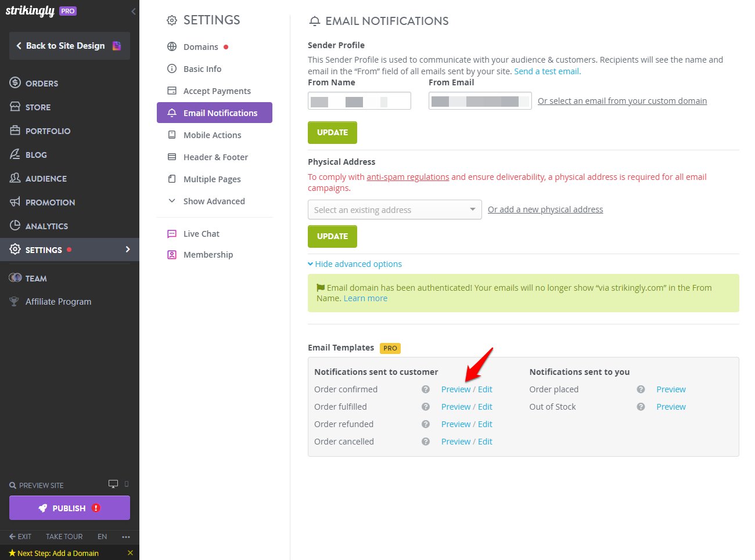Go to Mobile Actions settings

click(x=212, y=135)
